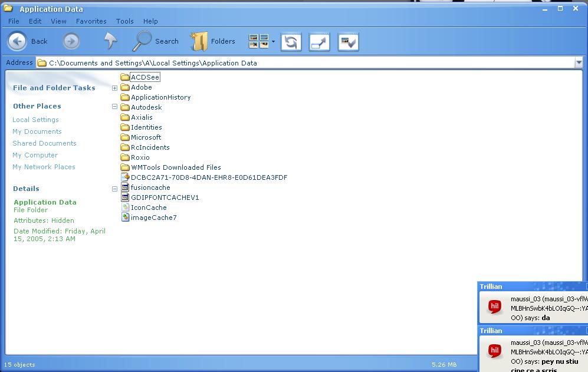The image size is (588, 372).
Task: Go to My Documents link
Action: pyautogui.click(x=37, y=131)
